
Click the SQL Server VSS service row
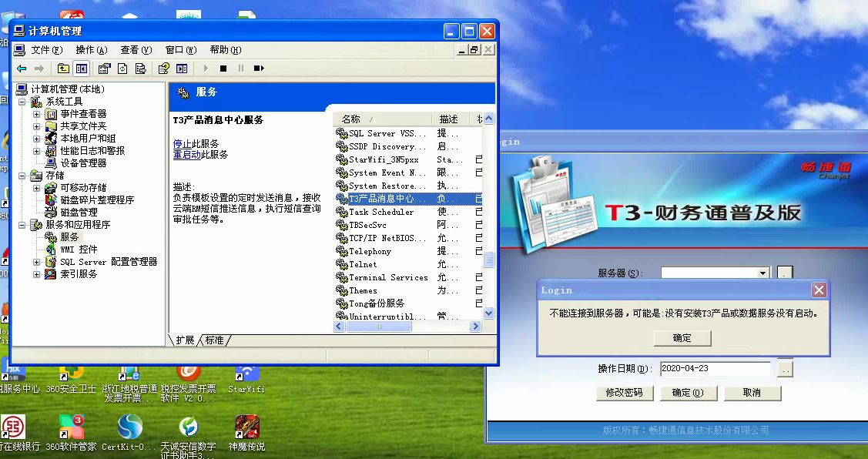pyautogui.click(x=408, y=133)
